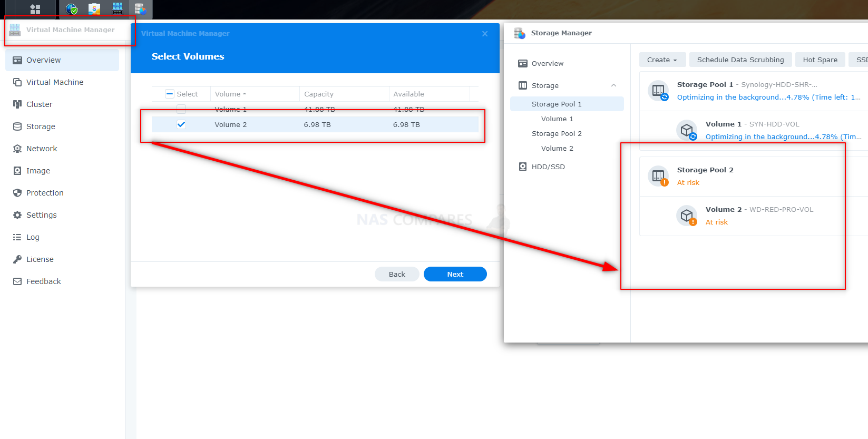Click the 6.98 TB capacity cell
This screenshot has height=439, width=868.
click(x=317, y=125)
